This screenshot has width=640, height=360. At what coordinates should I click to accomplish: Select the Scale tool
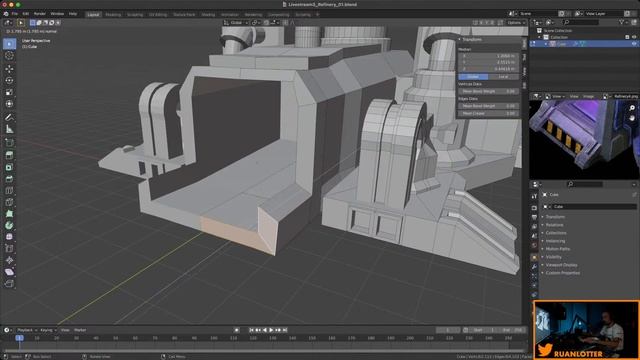[9, 92]
